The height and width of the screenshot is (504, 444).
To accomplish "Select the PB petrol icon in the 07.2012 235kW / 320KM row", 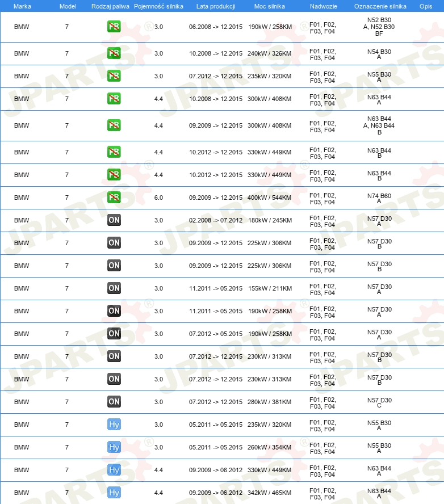I will point(114,76).
